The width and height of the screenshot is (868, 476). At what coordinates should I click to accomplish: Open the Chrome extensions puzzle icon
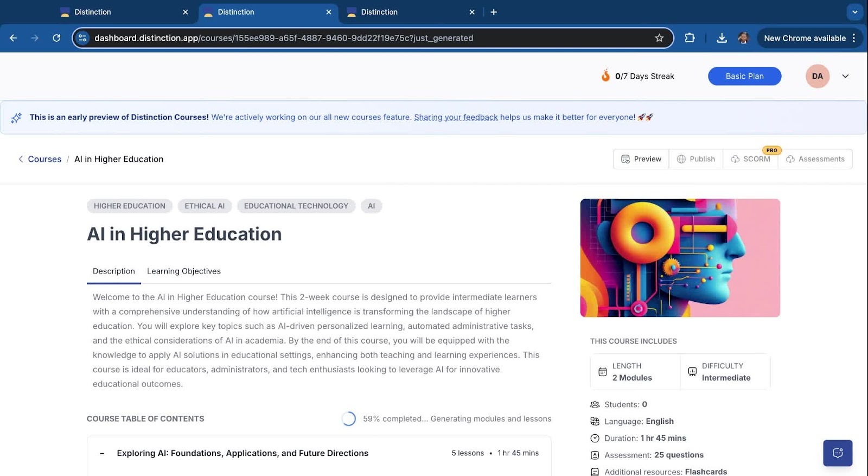[690, 38]
